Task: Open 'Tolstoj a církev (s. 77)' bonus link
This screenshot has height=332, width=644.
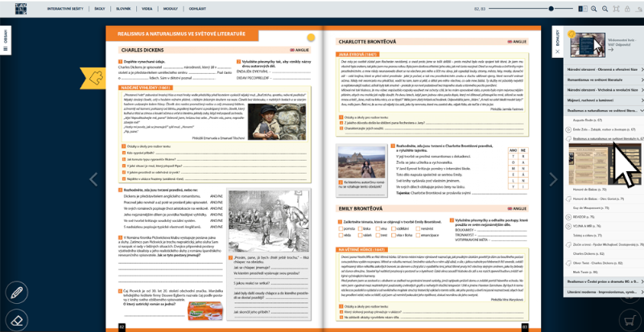Action: click(x=588, y=236)
